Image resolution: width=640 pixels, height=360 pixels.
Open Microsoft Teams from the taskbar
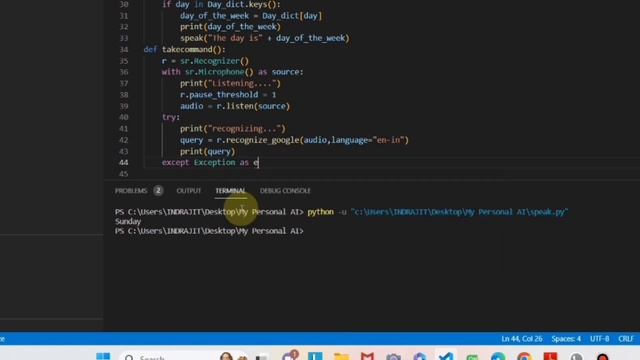[290, 356]
